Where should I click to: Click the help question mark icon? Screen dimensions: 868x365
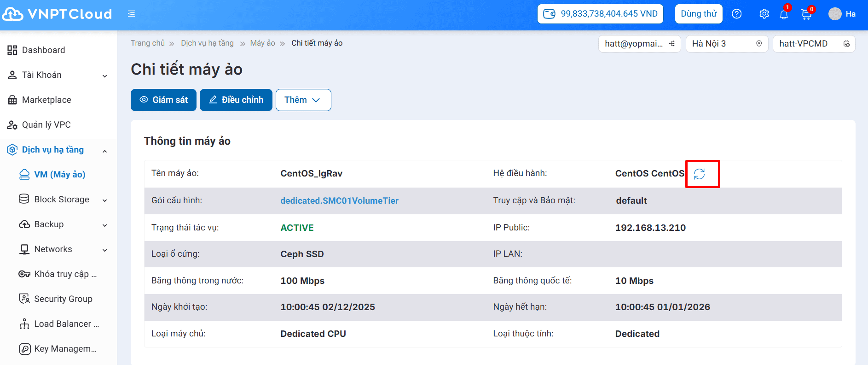736,14
